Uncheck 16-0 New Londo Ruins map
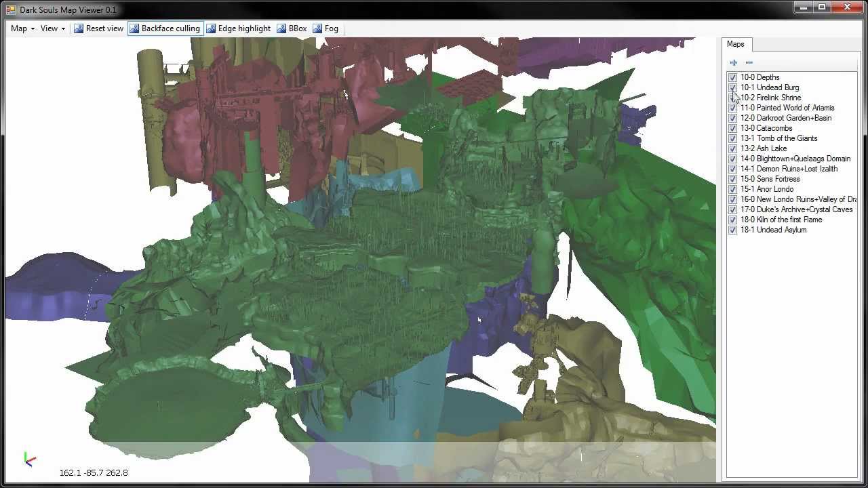Image resolution: width=868 pixels, height=488 pixels. 732,199
